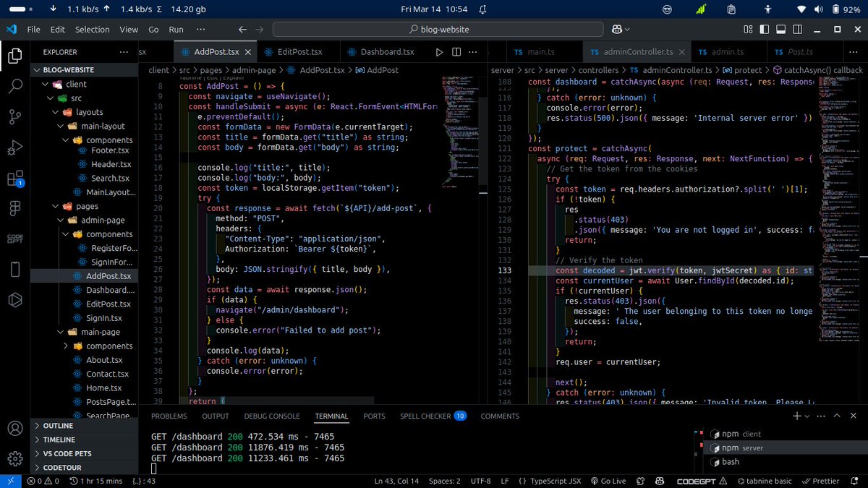Maximize panel with the up chevron
The width and height of the screenshot is (868, 488).
pyautogui.click(x=836, y=416)
